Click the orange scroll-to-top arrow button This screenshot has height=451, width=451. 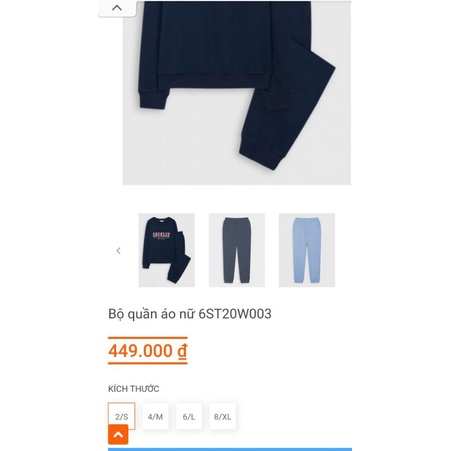[118, 434]
